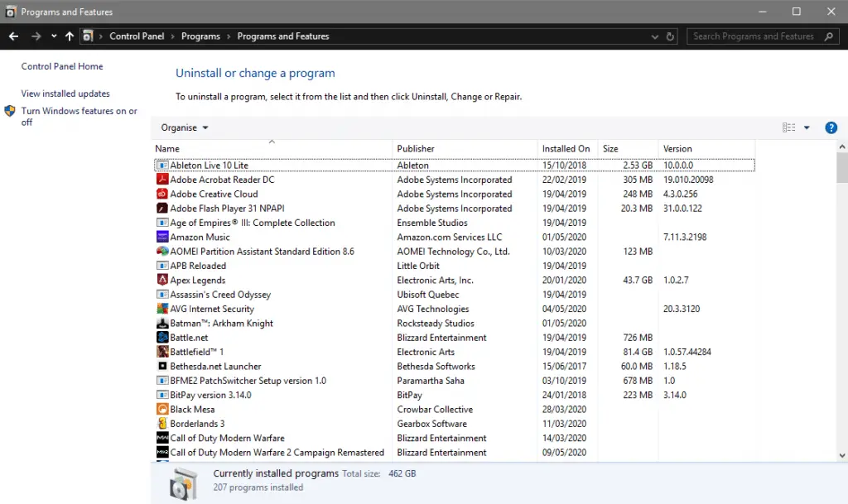Expand the recent locations dropdown
Viewport: 848px width, 504px height.
[x=54, y=36]
